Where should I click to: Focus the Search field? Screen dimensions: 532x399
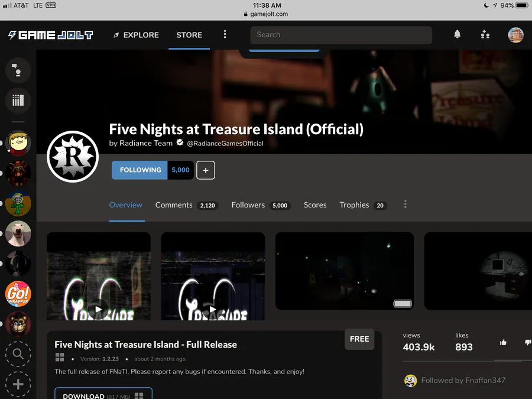coord(341,35)
